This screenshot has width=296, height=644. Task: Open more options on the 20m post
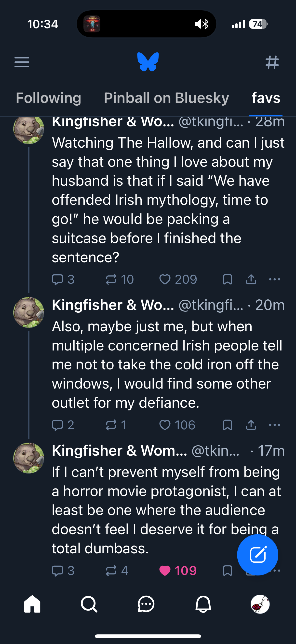[274, 425]
